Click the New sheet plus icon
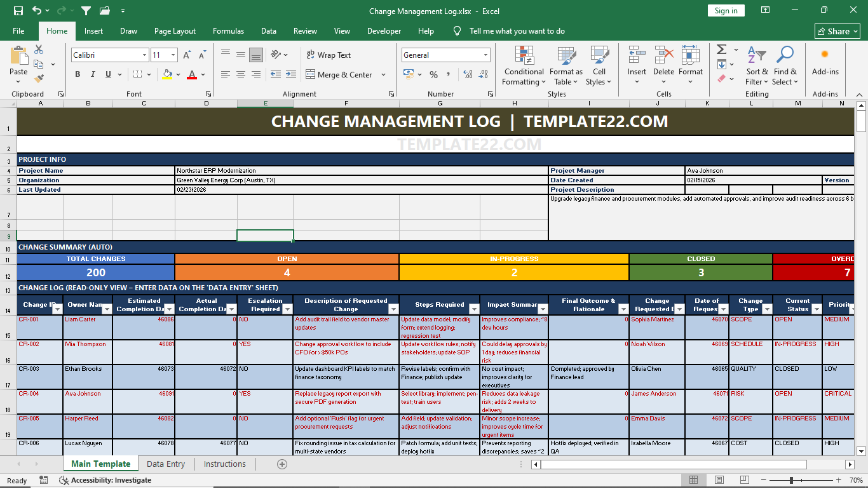This screenshot has height=489, width=868. coord(282,464)
